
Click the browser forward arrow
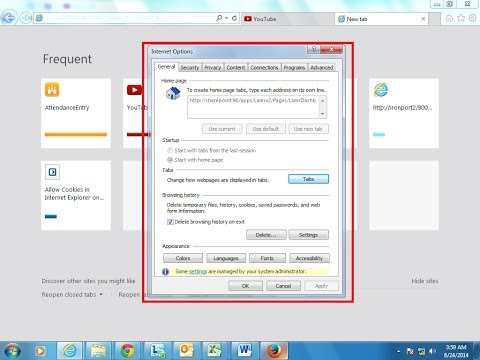coord(26,18)
